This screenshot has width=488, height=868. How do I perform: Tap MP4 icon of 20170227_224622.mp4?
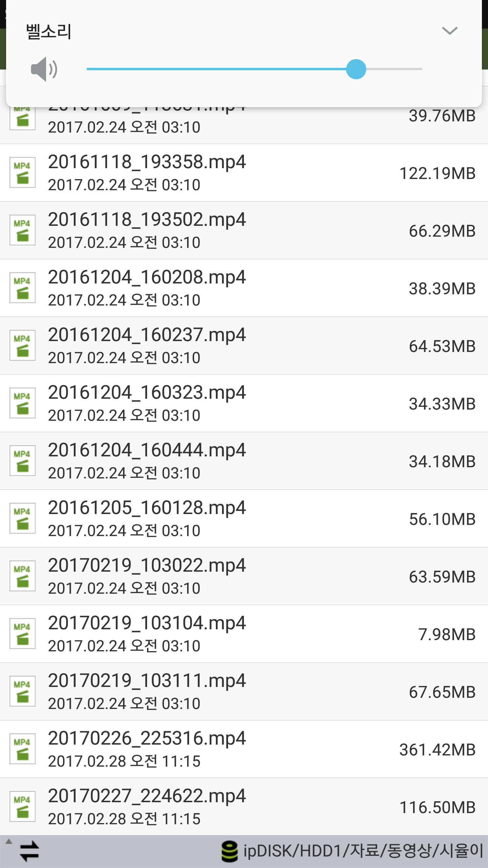tap(22, 807)
